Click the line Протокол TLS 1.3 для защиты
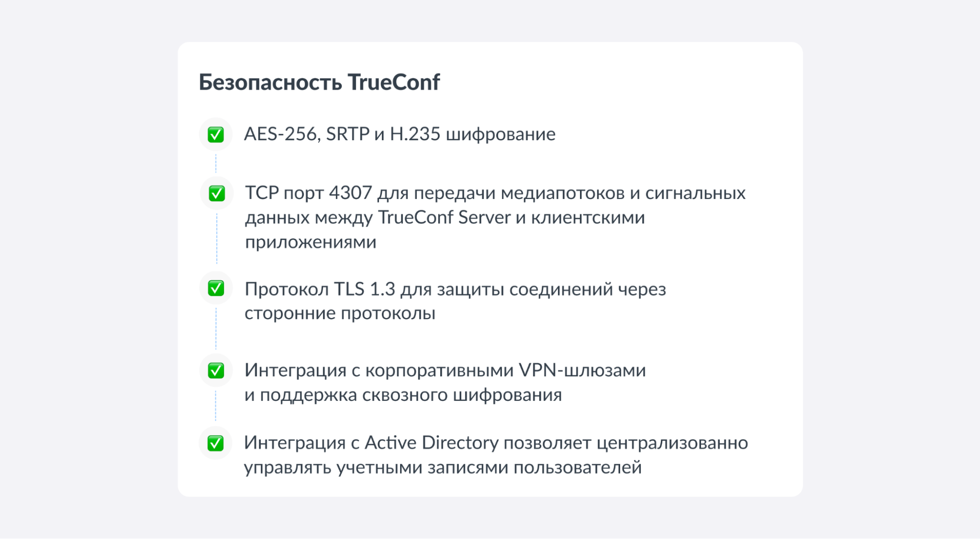 455,289
